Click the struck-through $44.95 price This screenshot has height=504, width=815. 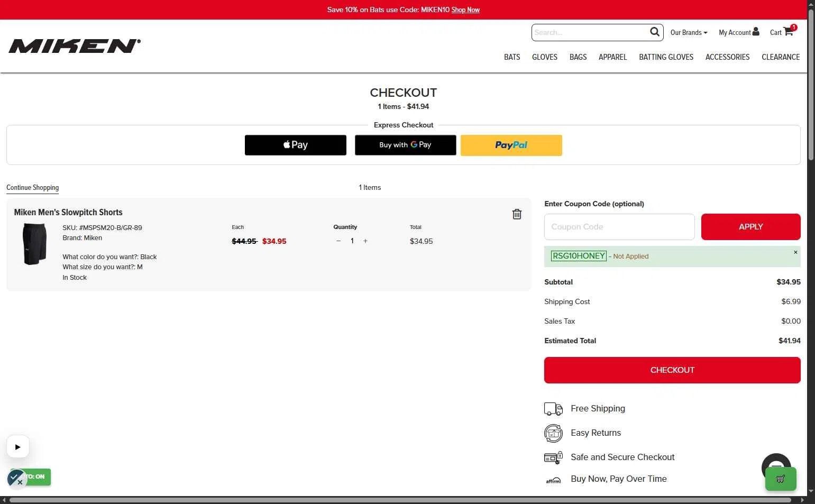coord(244,241)
